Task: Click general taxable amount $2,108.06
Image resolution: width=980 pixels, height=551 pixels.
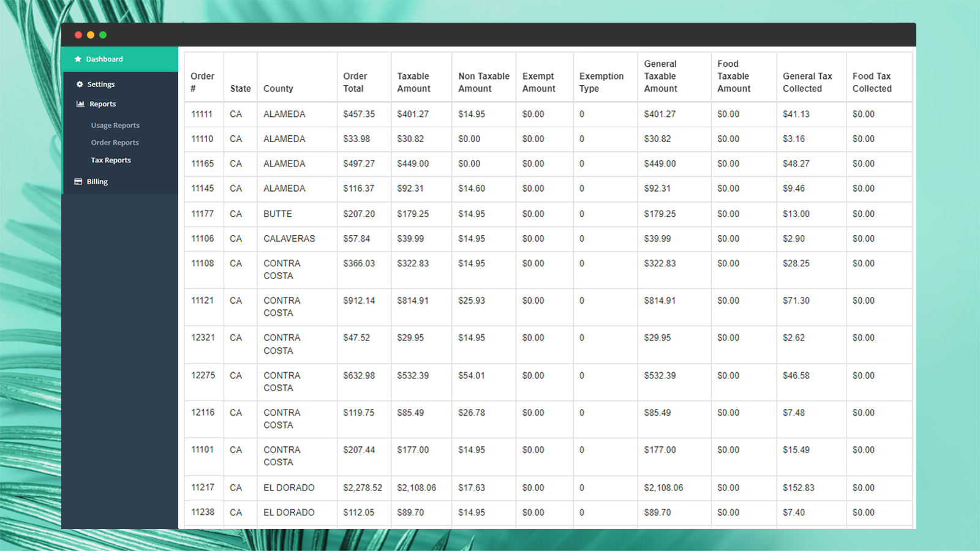Action: tap(663, 488)
